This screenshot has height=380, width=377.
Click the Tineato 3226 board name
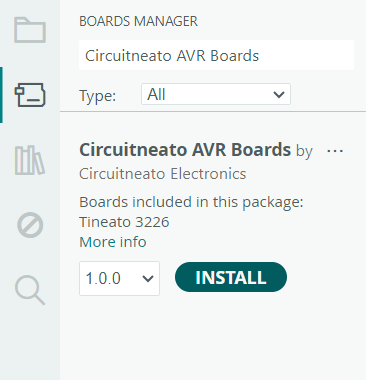(x=124, y=222)
